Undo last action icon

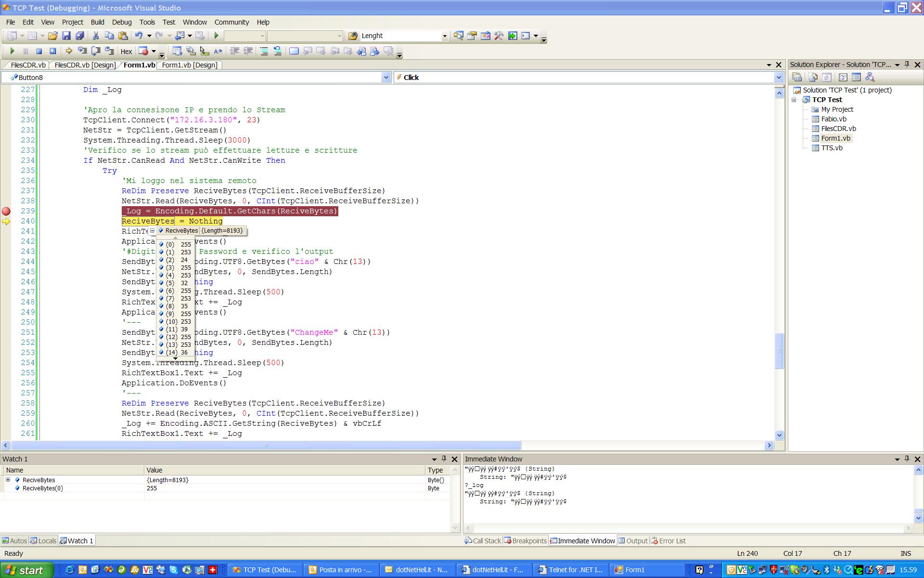tap(139, 36)
